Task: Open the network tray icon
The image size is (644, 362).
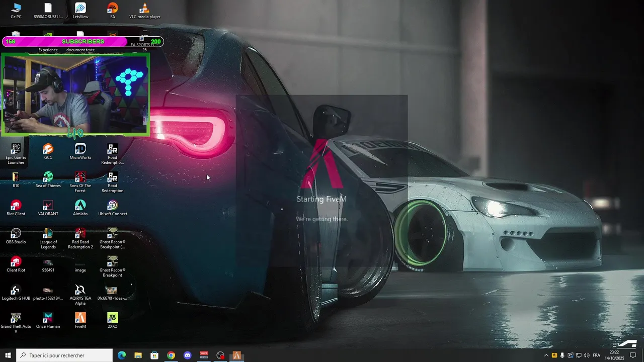Action: pyautogui.click(x=579, y=355)
